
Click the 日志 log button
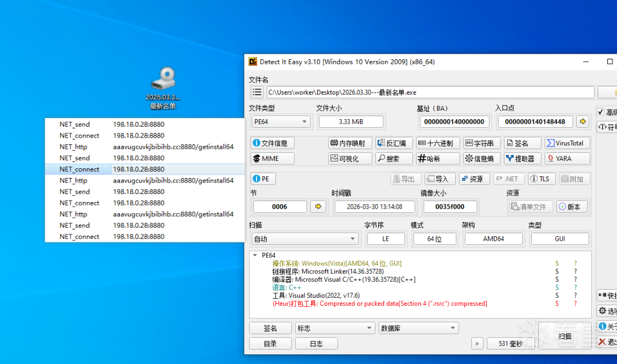[x=316, y=343]
